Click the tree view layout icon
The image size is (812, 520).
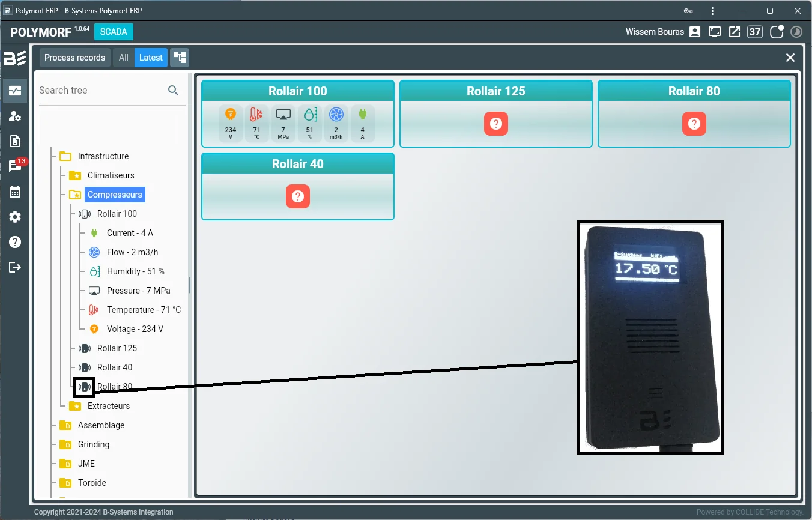(180, 58)
